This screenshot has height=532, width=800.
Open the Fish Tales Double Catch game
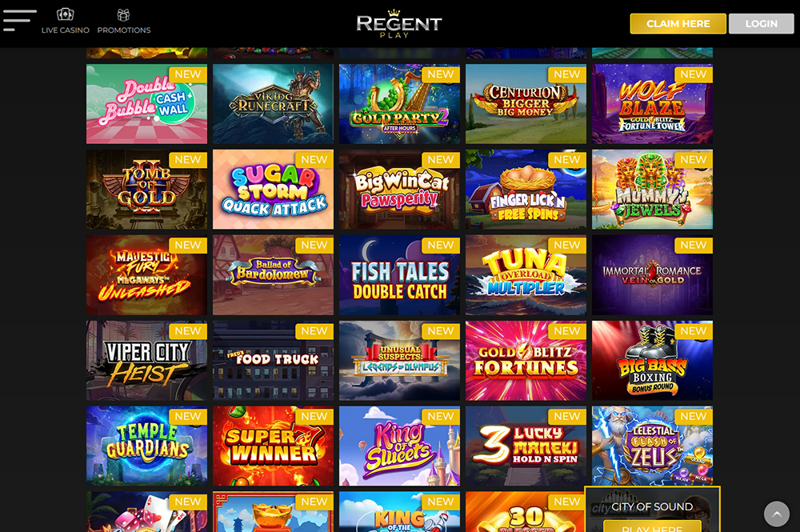tap(399, 275)
